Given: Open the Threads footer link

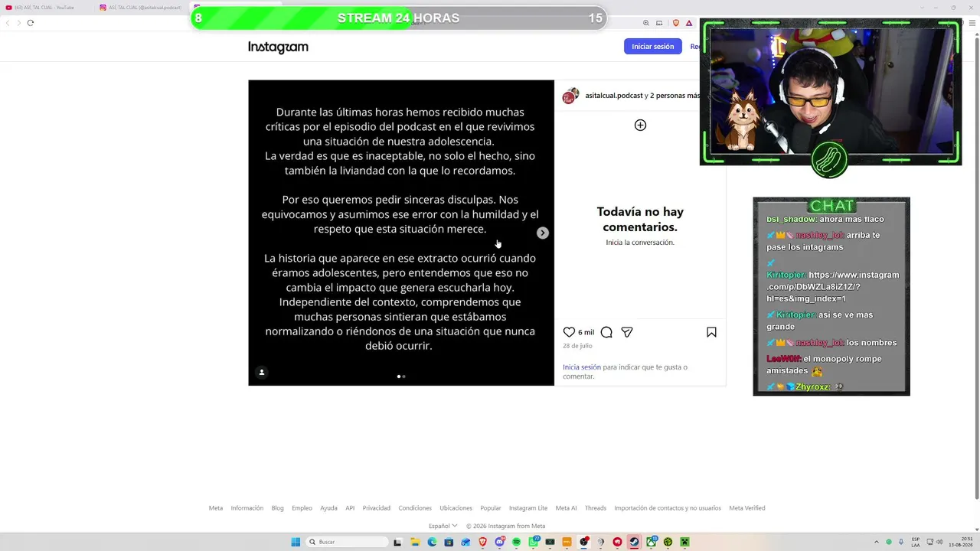Looking at the screenshot, I should [x=596, y=508].
